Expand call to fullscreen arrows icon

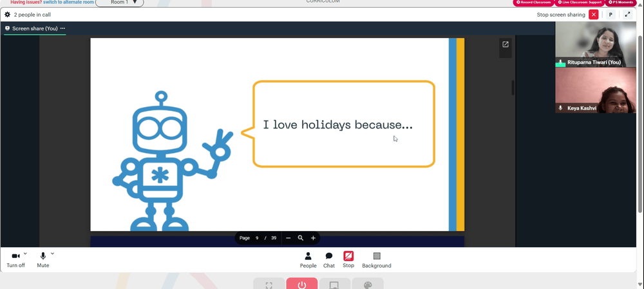pos(627,15)
